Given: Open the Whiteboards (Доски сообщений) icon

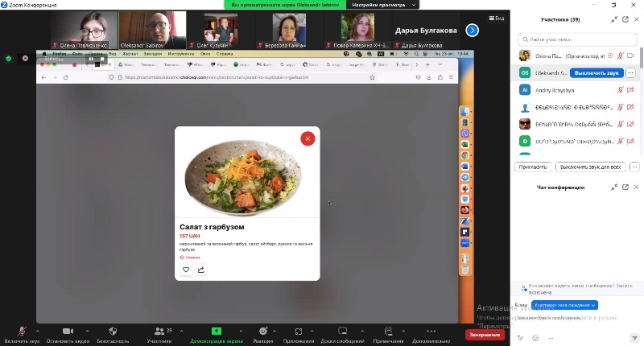Looking at the screenshot, I should [x=342, y=332].
